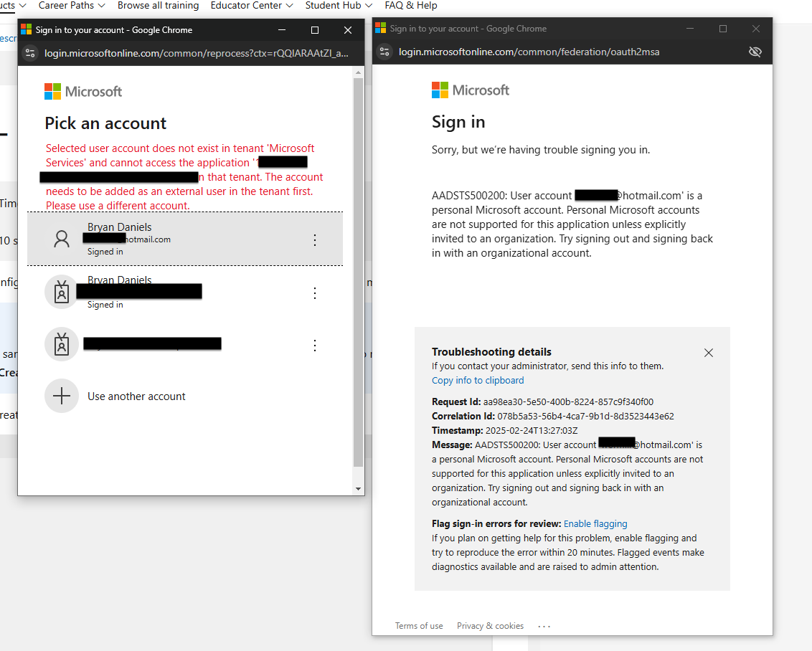Open the ellipsis footer menu in right window
Screen dimensions: 812x651
pos(544,626)
